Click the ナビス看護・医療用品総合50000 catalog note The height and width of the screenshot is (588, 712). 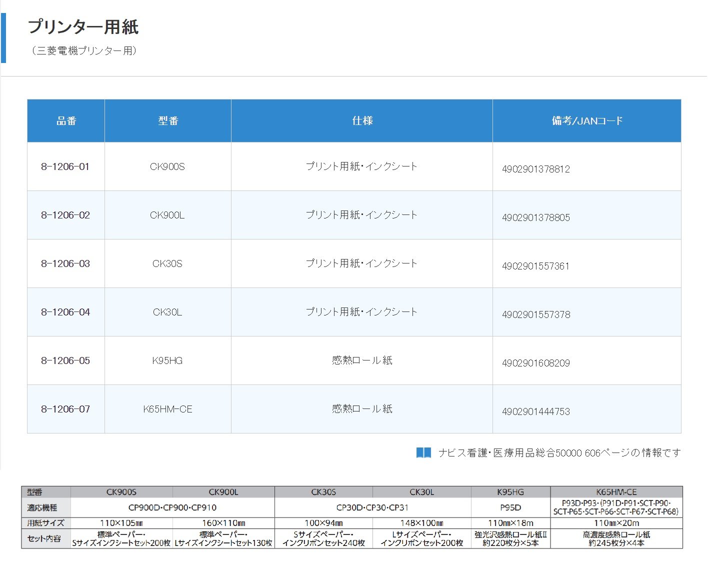pyautogui.click(x=559, y=452)
